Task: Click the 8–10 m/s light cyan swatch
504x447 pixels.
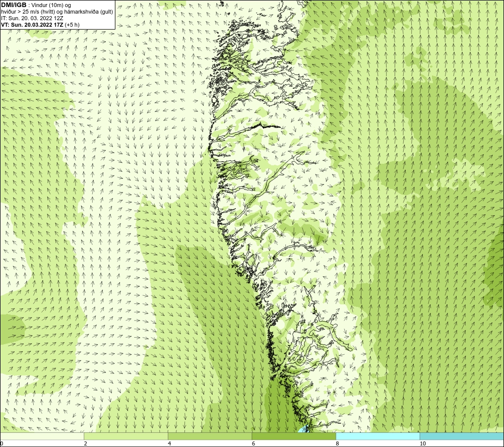Action: 377,436
